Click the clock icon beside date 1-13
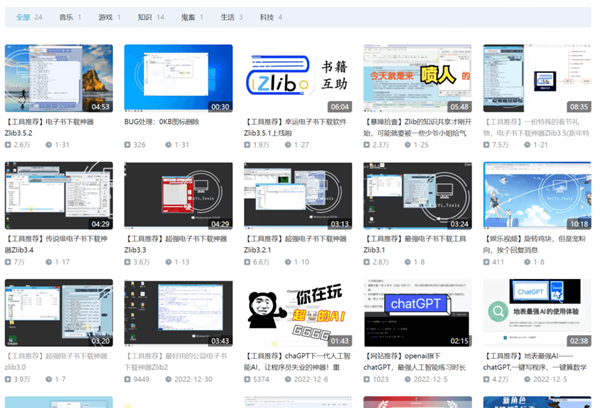Screen dimensions: 600x408 tap(168, 262)
